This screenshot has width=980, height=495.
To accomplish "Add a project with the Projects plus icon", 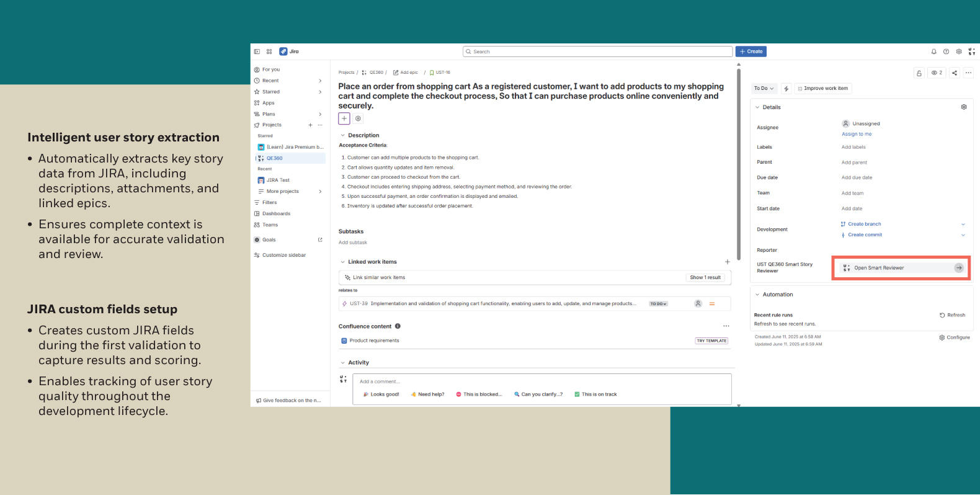I will [311, 125].
